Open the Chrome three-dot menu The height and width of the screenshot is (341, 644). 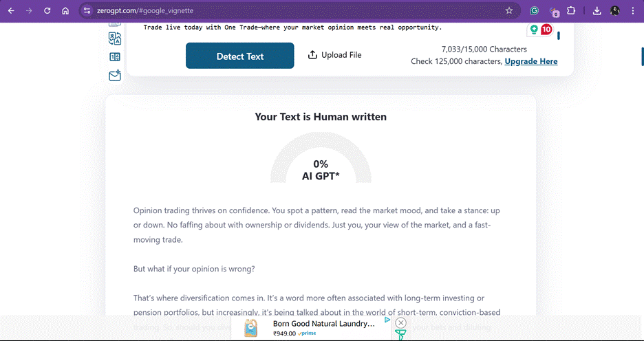632,11
